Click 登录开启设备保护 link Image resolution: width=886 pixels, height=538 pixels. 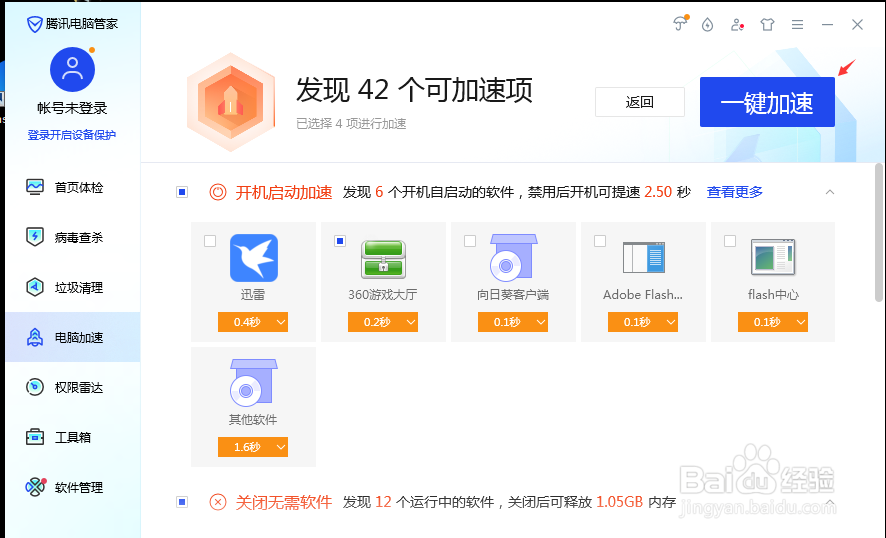tap(72, 135)
